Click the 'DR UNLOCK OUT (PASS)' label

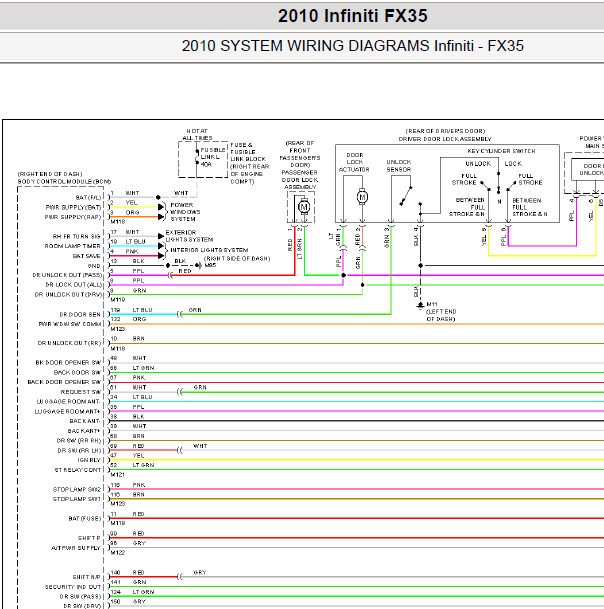[67, 275]
